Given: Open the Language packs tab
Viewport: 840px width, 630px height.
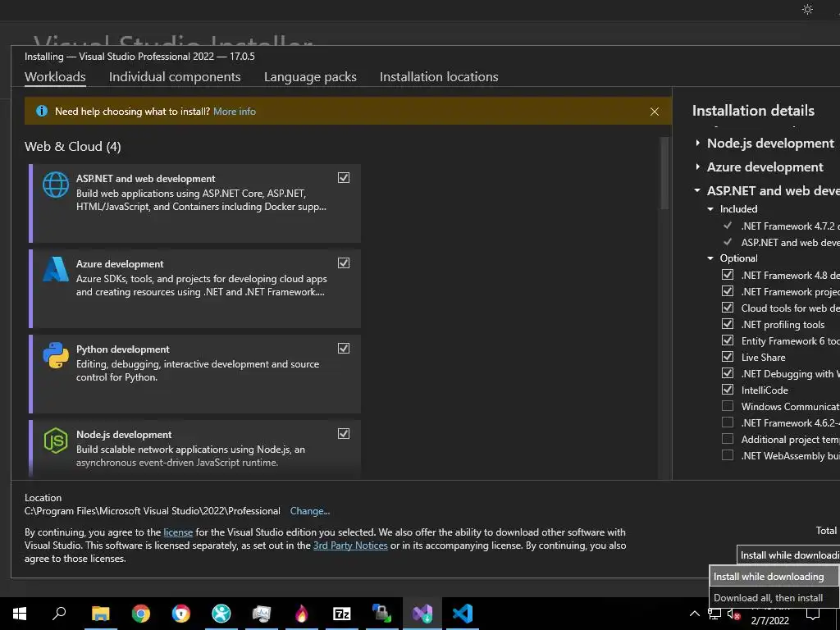Looking at the screenshot, I should click(310, 76).
